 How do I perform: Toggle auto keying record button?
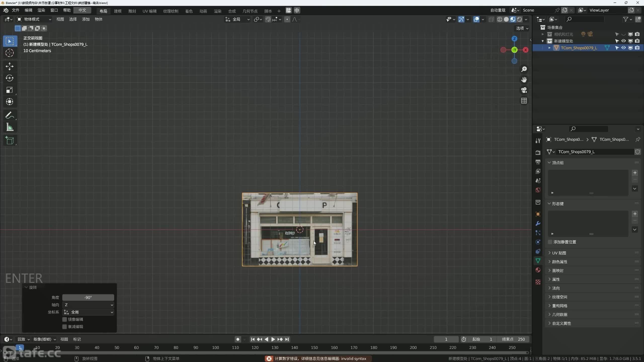[238, 339]
